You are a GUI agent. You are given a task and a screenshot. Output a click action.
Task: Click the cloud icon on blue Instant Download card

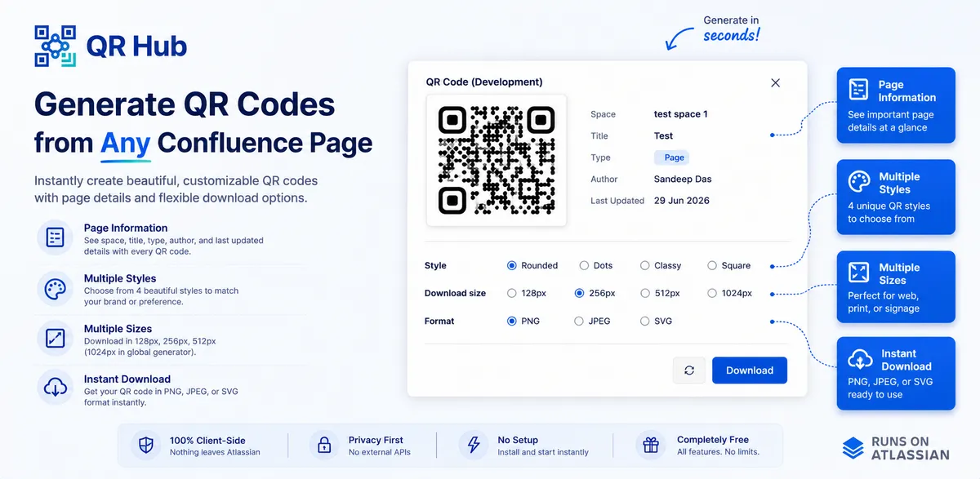click(861, 359)
